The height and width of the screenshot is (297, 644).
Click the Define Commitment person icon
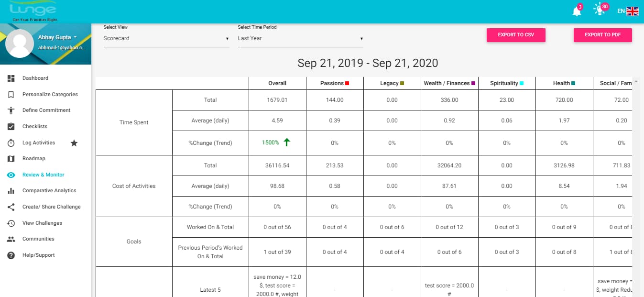coord(11,110)
